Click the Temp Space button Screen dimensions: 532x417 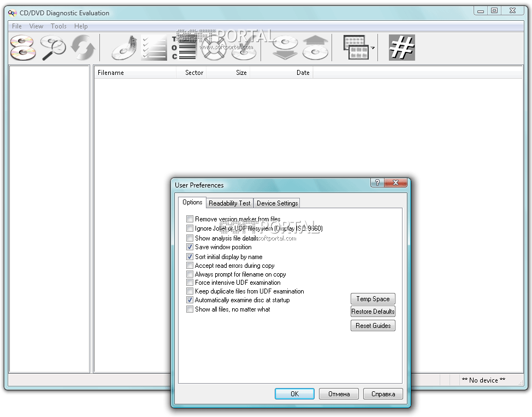pos(373,299)
